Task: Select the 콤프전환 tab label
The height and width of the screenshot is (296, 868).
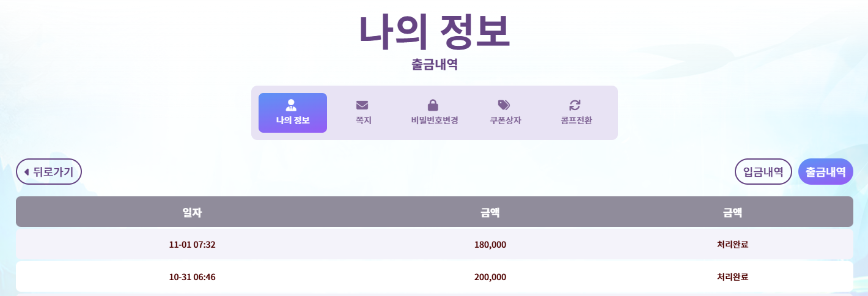Action: (576, 120)
